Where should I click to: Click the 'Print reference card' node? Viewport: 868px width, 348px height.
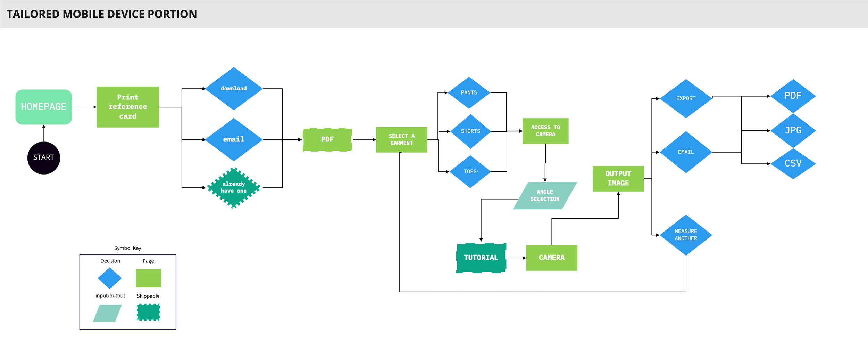click(128, 107)
